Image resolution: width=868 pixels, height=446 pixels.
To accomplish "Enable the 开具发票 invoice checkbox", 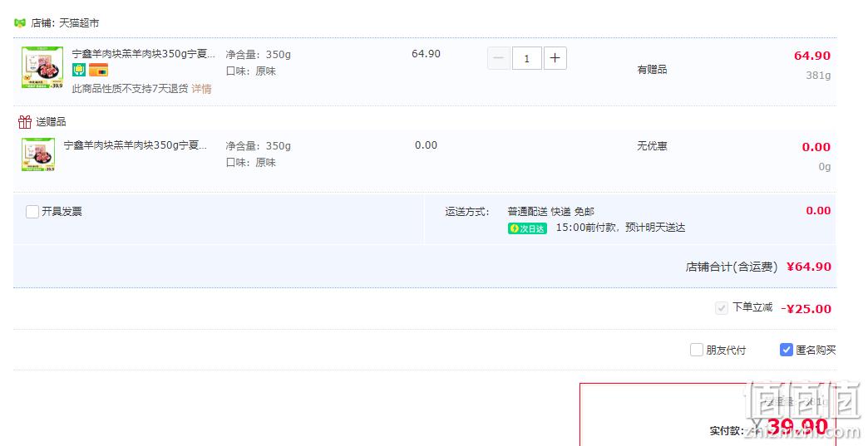I will tap(32, 212).
